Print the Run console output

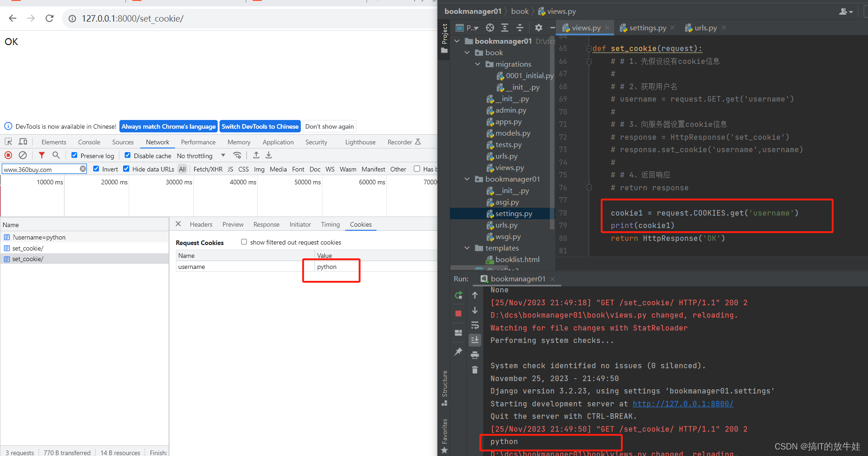point(475,355)
